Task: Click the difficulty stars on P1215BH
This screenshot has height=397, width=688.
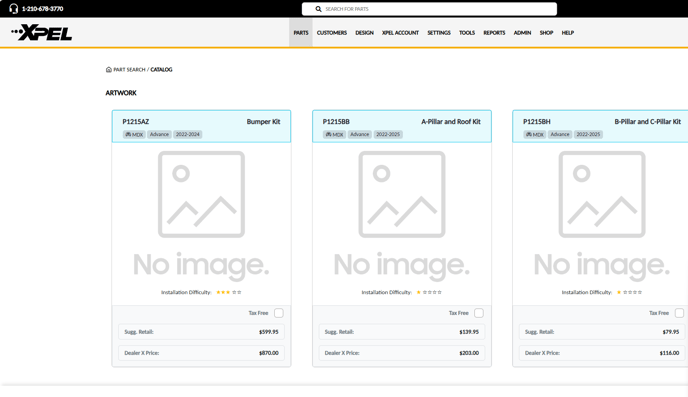Action: point(629,292)
